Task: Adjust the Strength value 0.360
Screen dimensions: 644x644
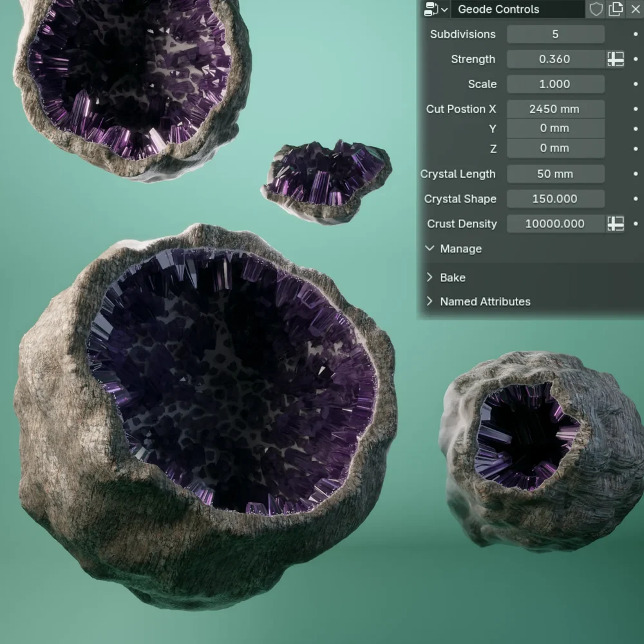Action: [x=555, y=59]
